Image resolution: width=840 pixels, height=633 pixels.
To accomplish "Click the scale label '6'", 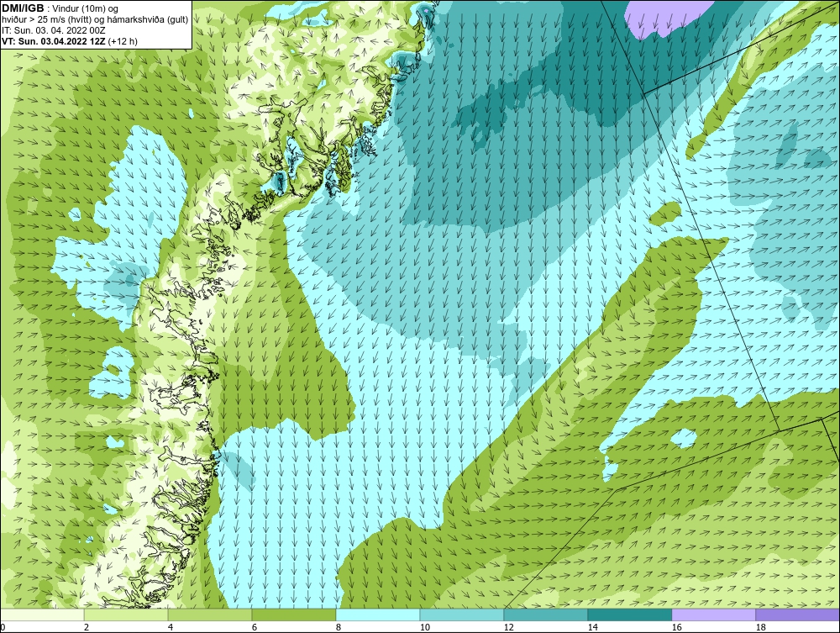I will tap(255, 627).
